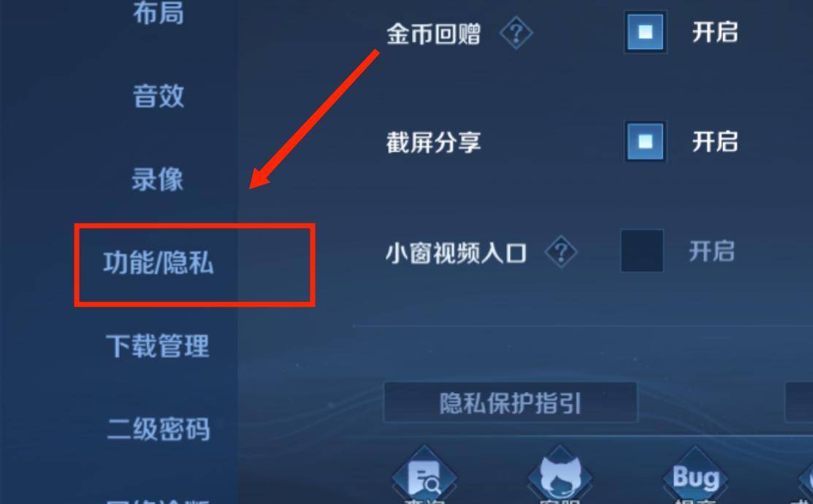
Task: Open the 下载管理 tab
Action: pyautogui.click(x=158, y=345)
